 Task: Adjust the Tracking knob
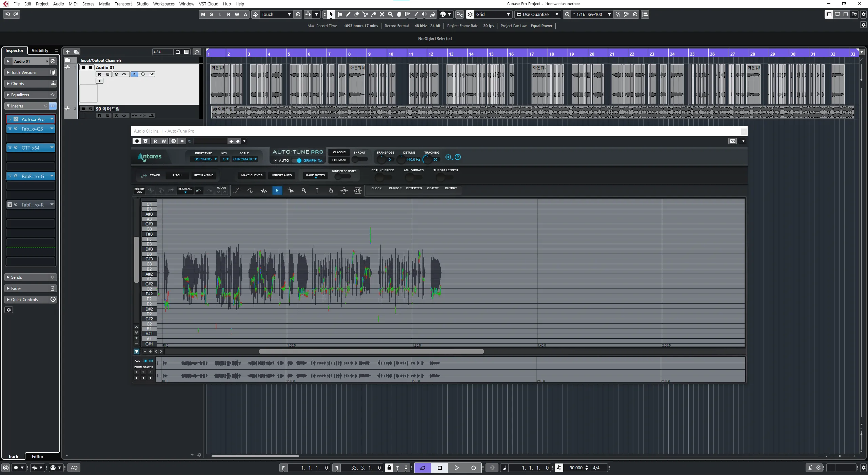click(428, 159)
